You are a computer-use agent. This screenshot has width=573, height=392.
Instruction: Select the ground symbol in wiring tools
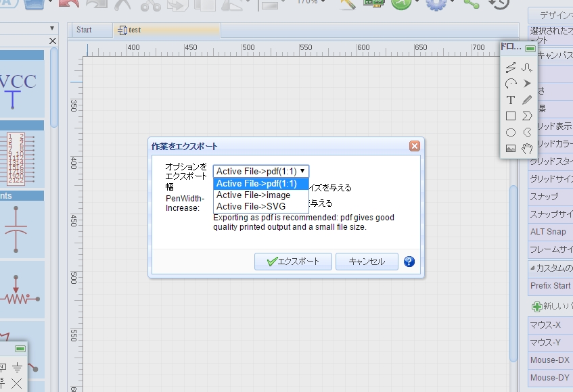point(17,368)
